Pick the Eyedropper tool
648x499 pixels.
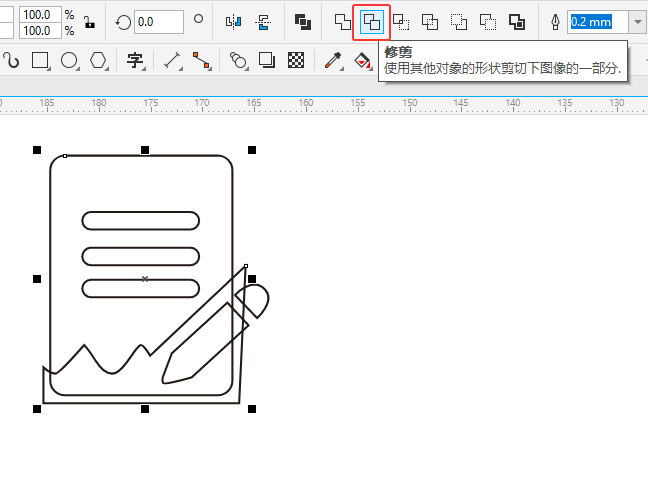pos(333,61)
